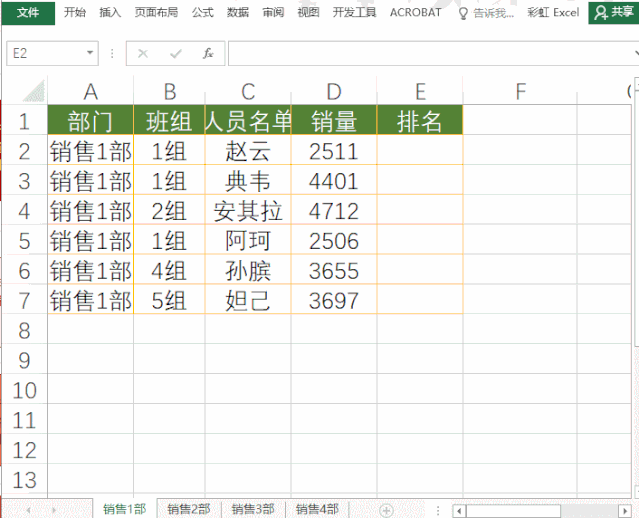
Task: Click the insert function fx icon
Action: 208,53
